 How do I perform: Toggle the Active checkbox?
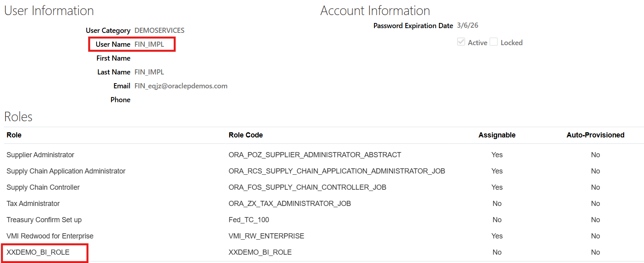(x=461, y=42)
